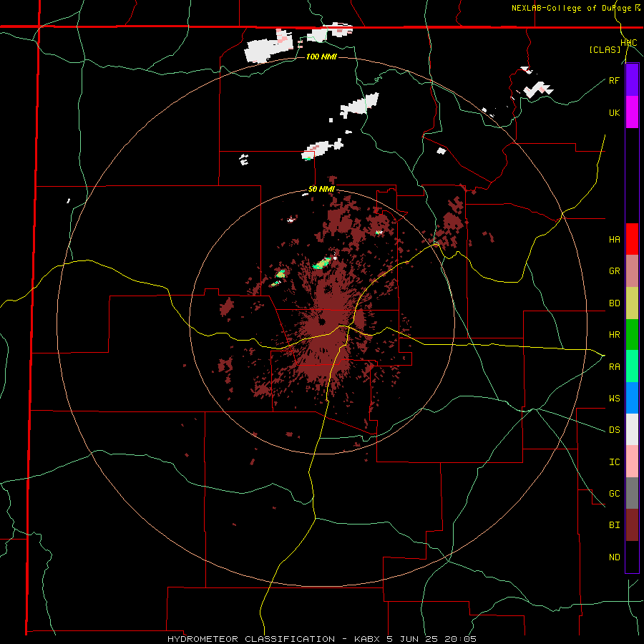Click the HA legend label
This screenshot has height=644, width=644.
pos(614,240)
